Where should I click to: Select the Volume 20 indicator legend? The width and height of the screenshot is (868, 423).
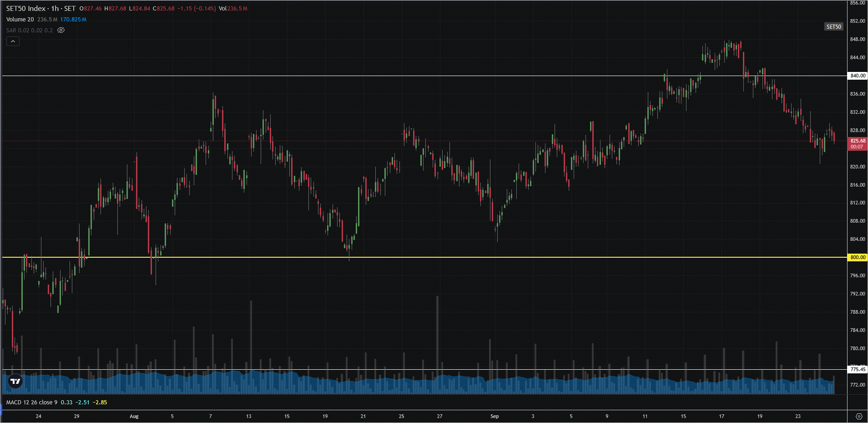coord(20,20)
